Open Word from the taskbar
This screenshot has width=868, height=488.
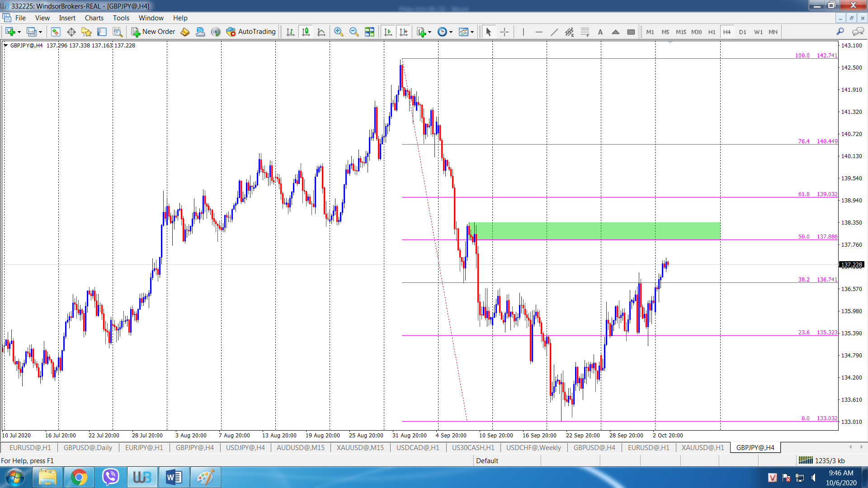[174, 477]
